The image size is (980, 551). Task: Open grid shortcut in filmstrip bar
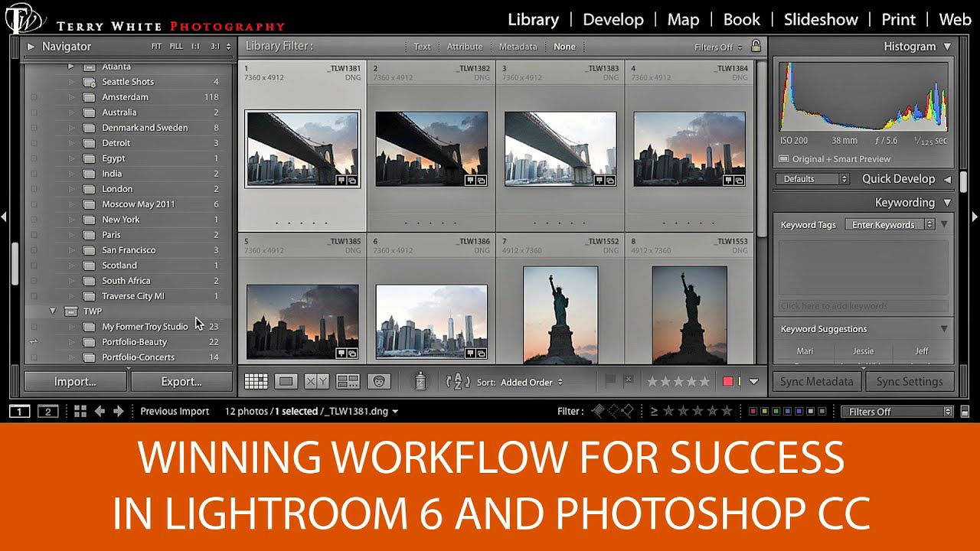pos(80,412)
